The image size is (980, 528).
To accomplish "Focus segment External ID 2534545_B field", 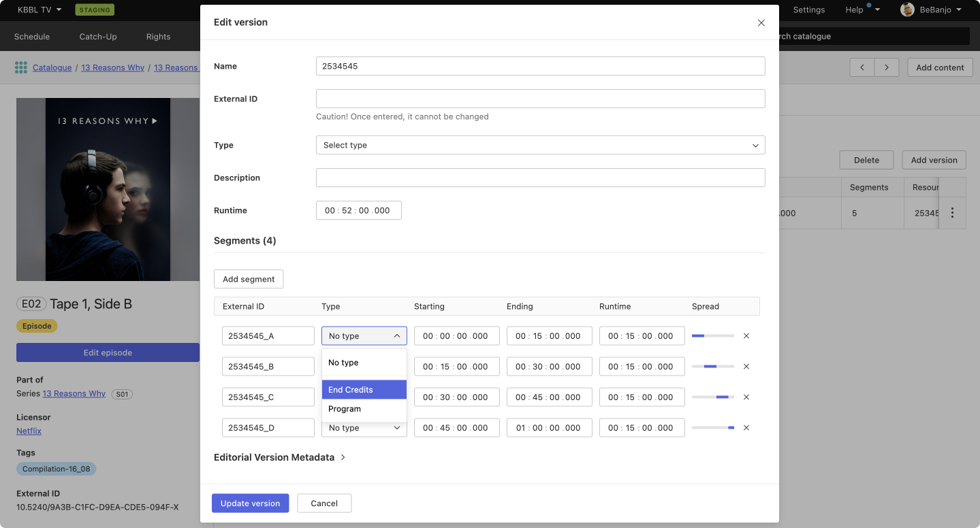I will tap(268, 367).
